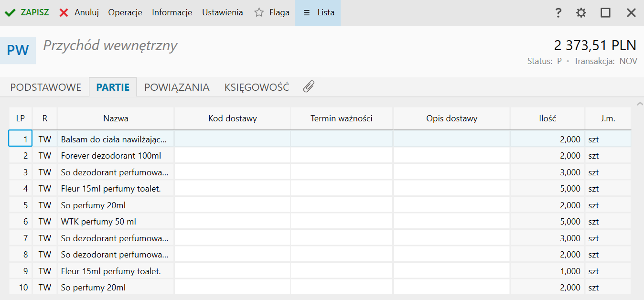Click the Nazwa column header
644x300 pixels.
tap(116, 118)
